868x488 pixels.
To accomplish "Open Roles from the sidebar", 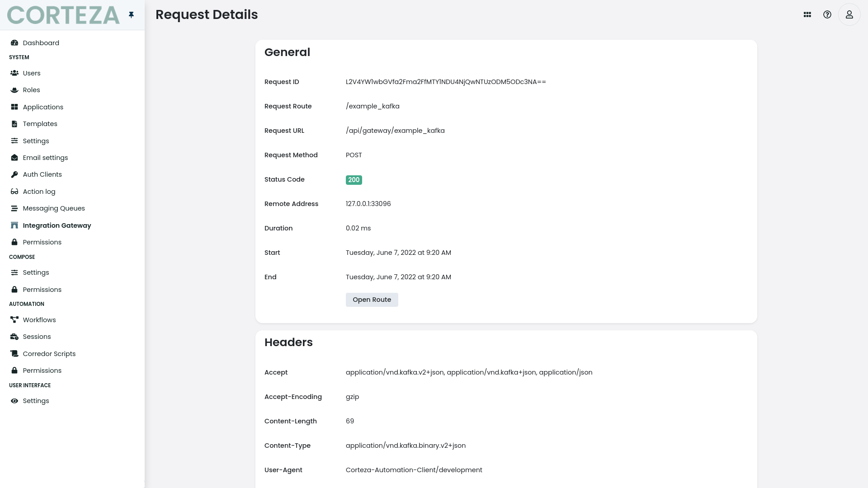I will (x=32, y=90).
